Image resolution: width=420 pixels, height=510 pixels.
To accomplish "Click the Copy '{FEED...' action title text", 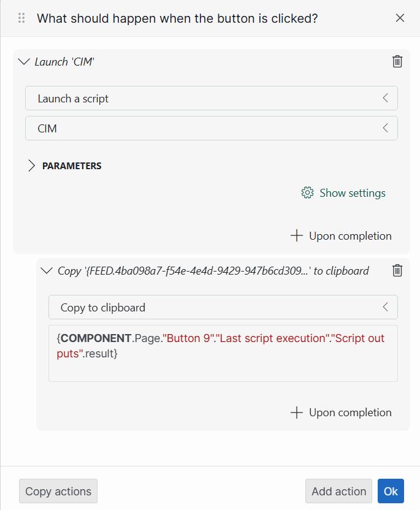I will pos(213,270).
